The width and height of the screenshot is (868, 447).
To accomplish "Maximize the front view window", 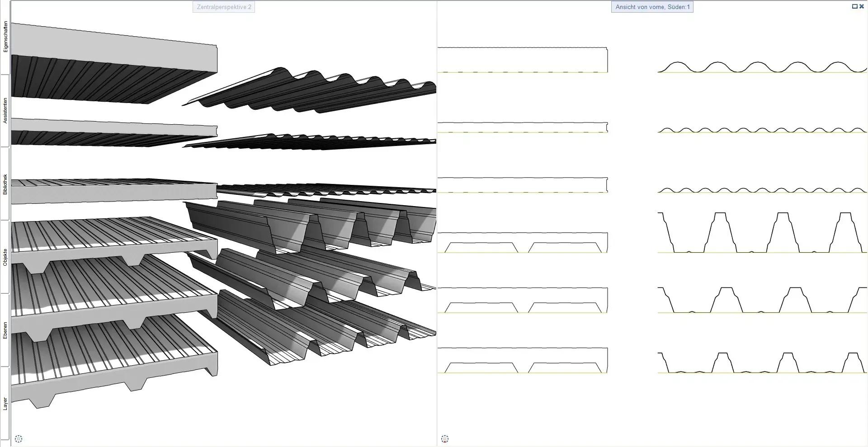I will [854, 6].
